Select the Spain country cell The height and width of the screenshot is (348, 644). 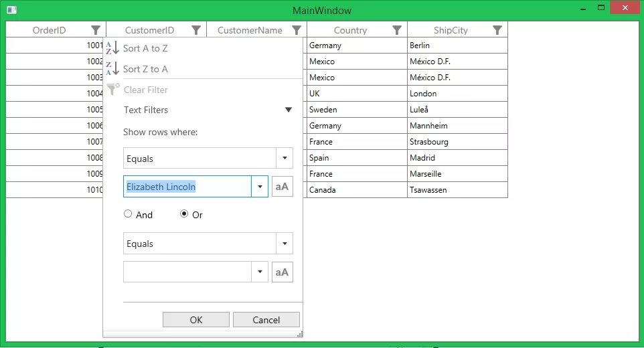[357, 157]
